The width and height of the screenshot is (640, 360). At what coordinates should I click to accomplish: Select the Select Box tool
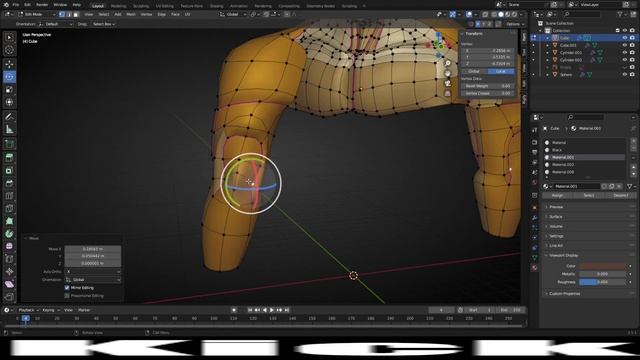pyautogui.click(x=9, y=37)
